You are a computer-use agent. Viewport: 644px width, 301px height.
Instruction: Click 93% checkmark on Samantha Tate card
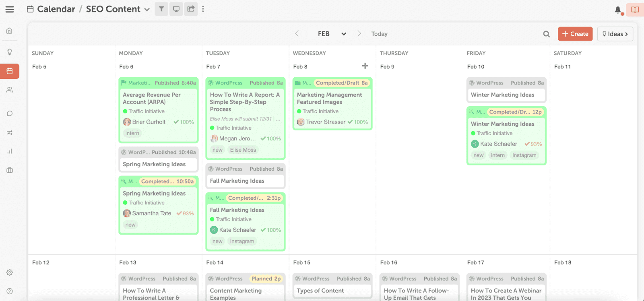click(185, 213)
